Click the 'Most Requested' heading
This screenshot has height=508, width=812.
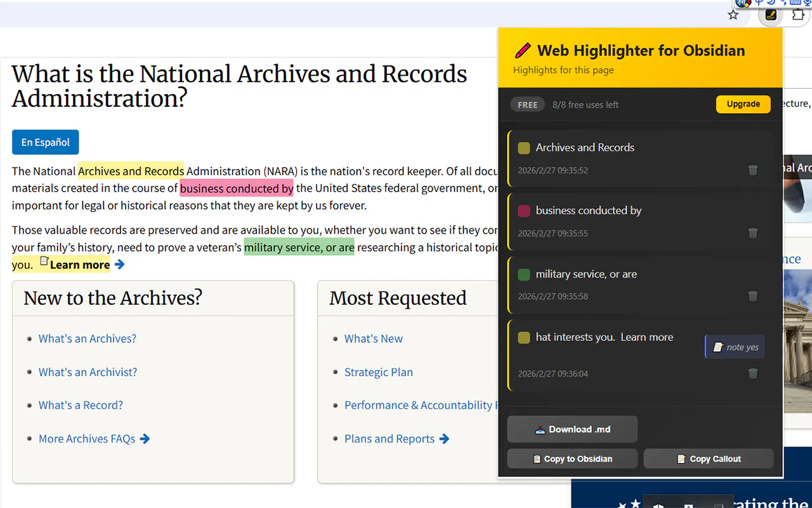(398, 298)
